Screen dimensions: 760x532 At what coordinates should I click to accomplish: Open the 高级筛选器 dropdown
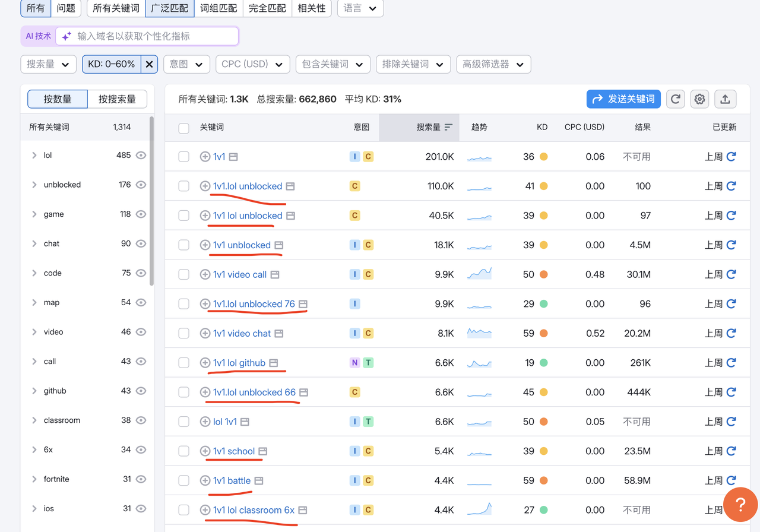493,64
